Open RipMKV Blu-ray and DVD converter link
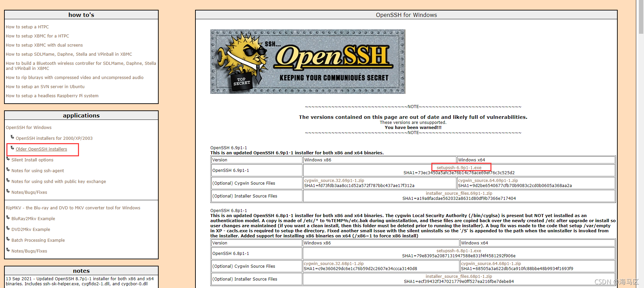Screen dimensions: 644x288 73,208
